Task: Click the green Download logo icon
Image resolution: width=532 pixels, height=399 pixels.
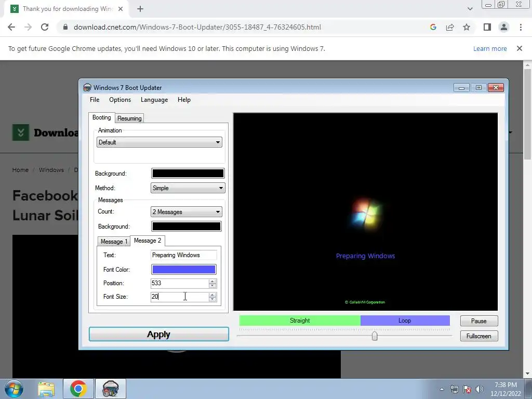Action: tap(21, 132)
